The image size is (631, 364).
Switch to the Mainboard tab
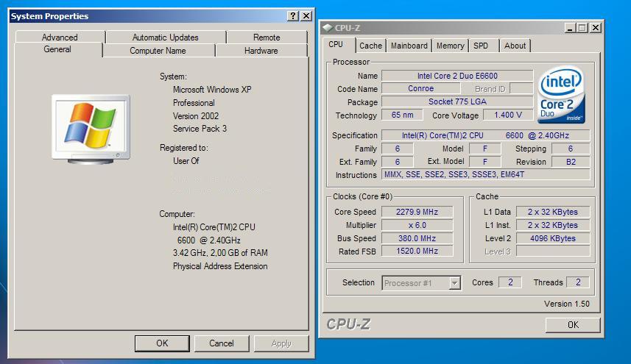tap(409, 46)
